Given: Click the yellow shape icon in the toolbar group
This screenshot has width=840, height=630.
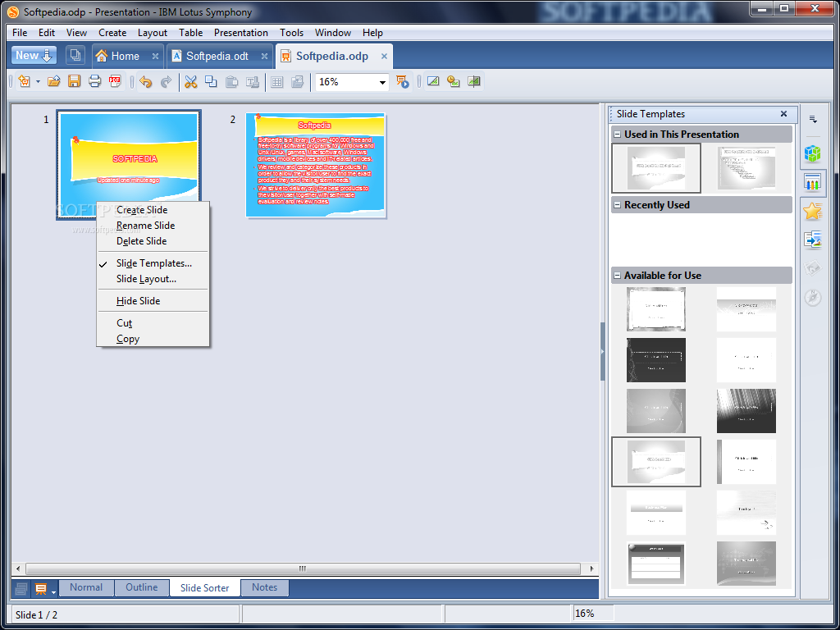Looking at the screenshot, I should [x=453, y=81].
